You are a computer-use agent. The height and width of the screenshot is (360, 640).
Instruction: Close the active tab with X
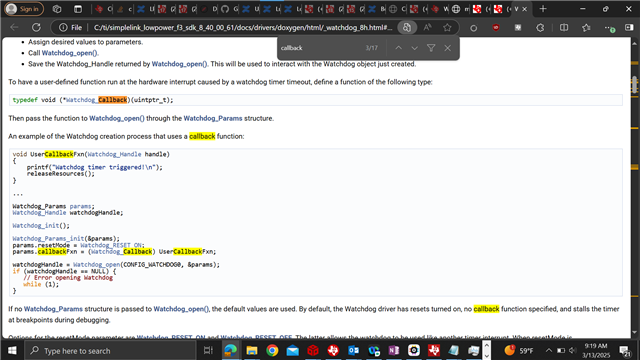tap(524, 9)
